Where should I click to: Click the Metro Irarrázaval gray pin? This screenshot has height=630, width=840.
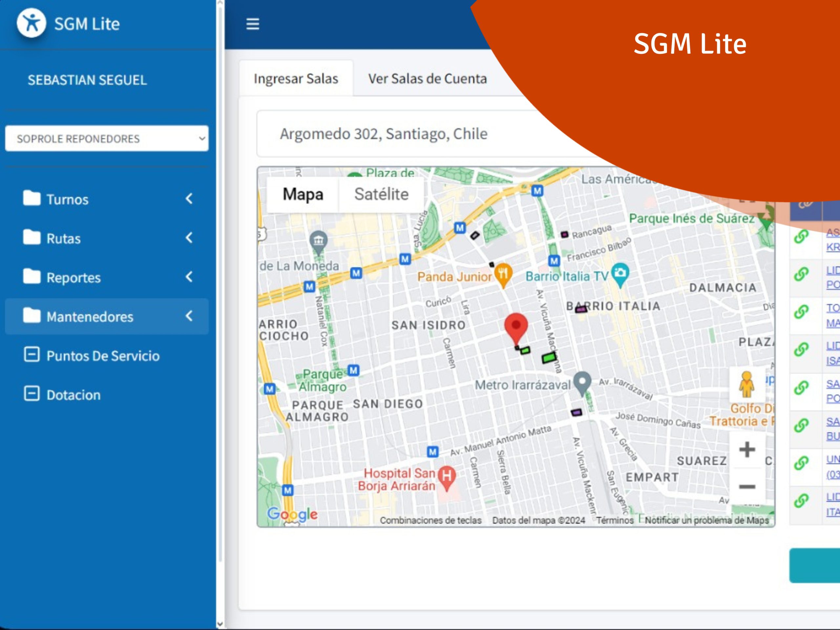[x=582, y=383]
